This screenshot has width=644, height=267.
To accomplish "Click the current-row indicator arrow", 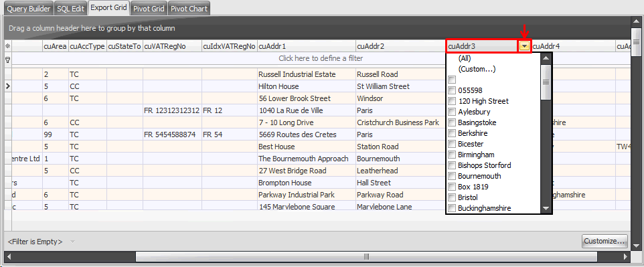I will (x=8, y=86).
